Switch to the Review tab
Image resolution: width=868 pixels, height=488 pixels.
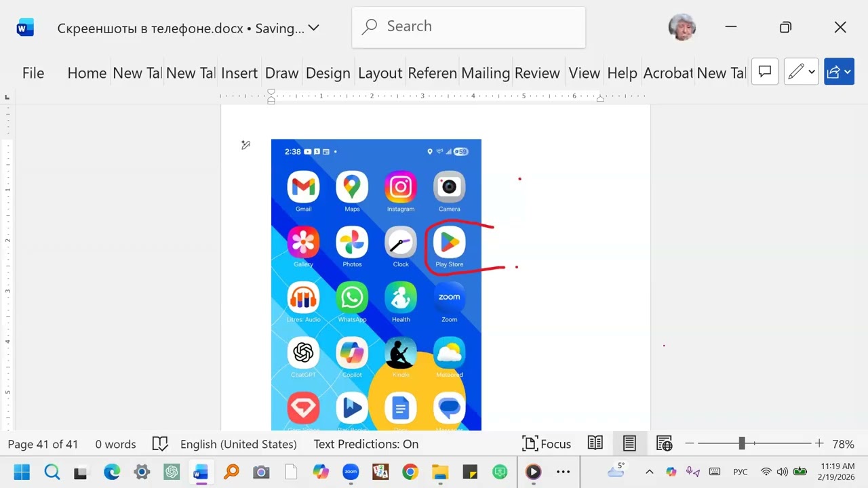click(537, 73)
